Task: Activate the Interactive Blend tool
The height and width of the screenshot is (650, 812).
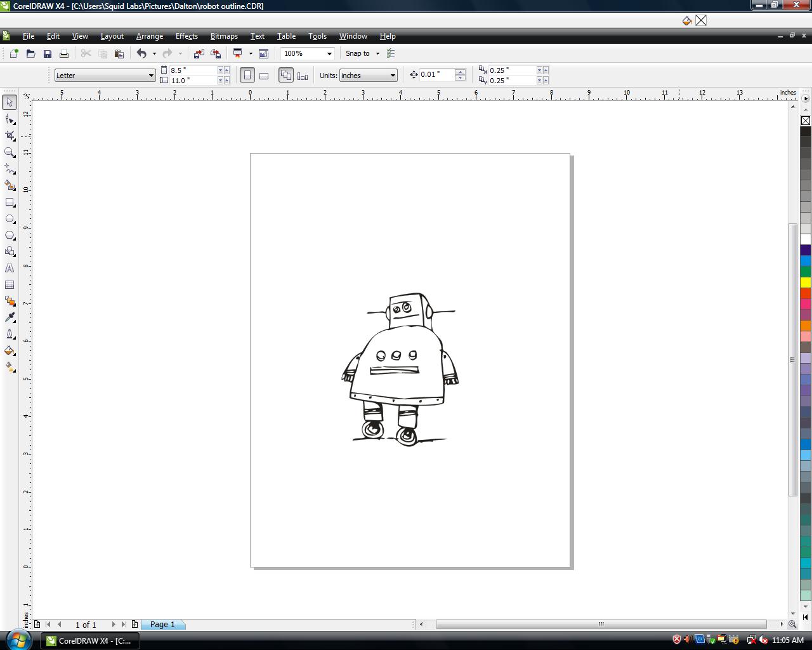Action: 10,302
